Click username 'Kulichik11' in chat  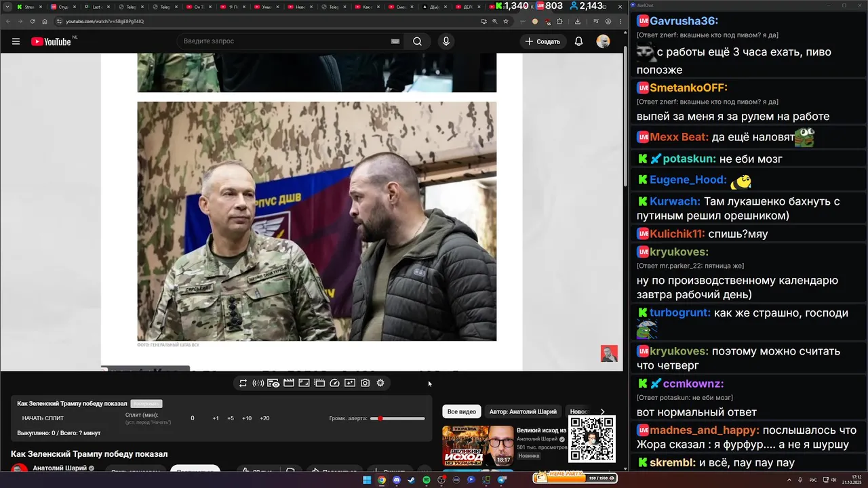677,234
